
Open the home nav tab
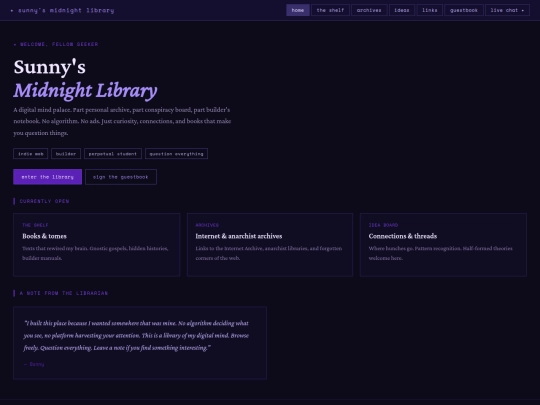tap(298, 10)
